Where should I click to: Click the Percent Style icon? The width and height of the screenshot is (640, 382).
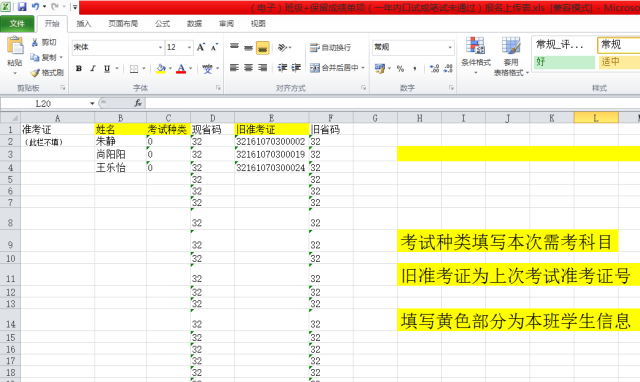[x=400, y=69]
